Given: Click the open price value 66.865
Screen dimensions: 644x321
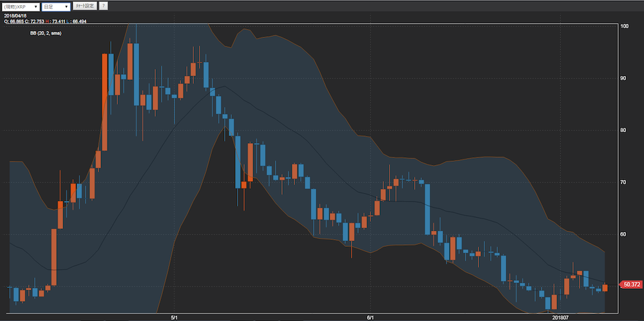Looking at the screenshot, I should click(14, 21).
